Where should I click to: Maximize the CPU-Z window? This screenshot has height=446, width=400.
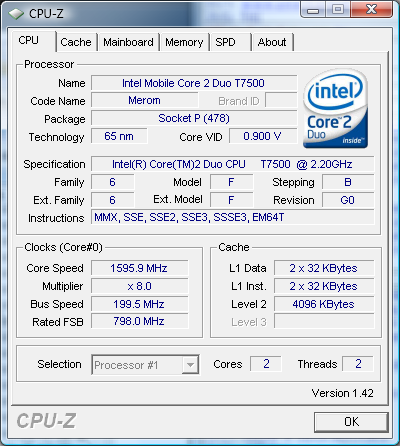click(337, 10)
